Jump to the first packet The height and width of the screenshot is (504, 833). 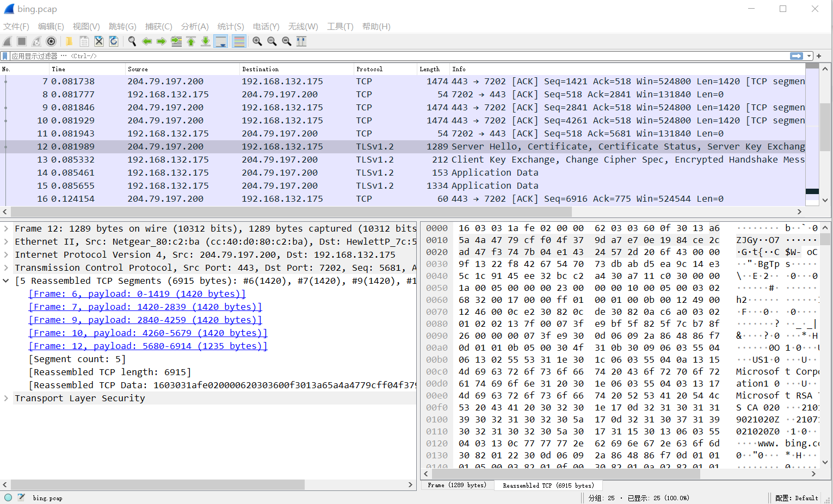coord(191,41)
